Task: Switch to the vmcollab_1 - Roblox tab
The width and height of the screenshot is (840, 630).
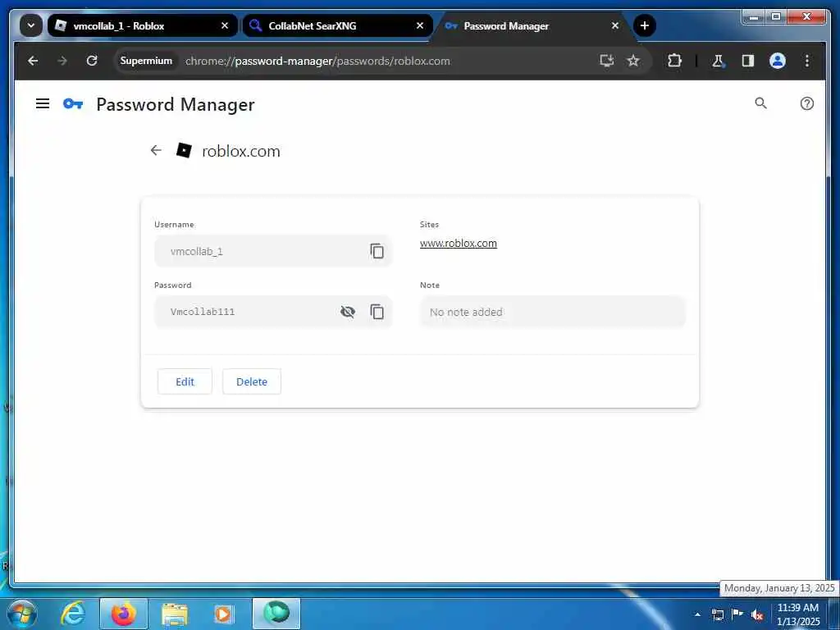Action: 143,25
